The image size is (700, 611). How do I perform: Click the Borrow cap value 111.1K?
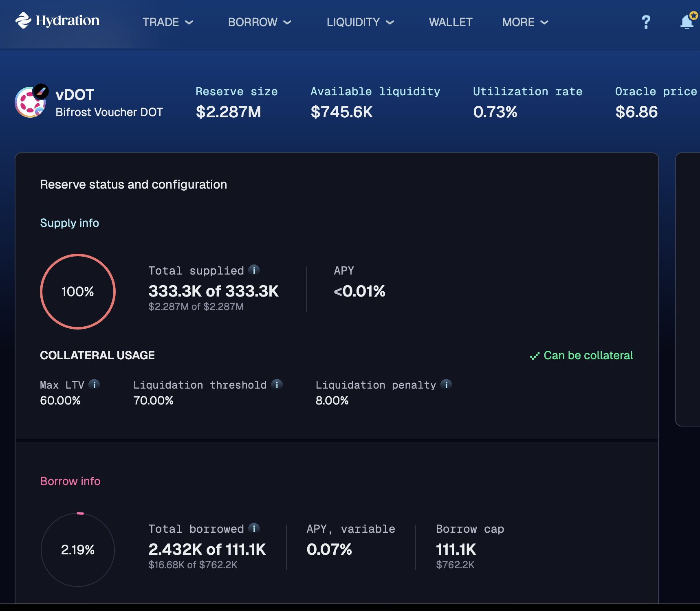point(456,549)
